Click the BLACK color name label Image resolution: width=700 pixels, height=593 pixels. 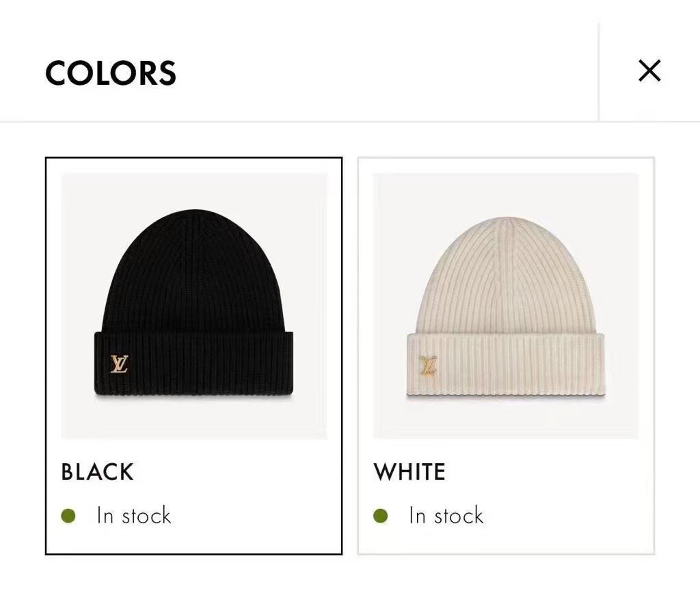coord(97,472)
